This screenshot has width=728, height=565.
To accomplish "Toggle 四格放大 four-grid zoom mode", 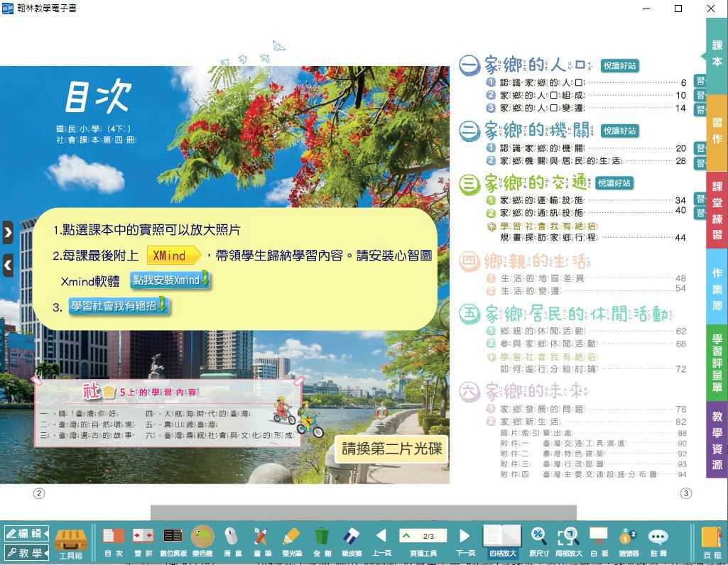I will tap(502, 542).
